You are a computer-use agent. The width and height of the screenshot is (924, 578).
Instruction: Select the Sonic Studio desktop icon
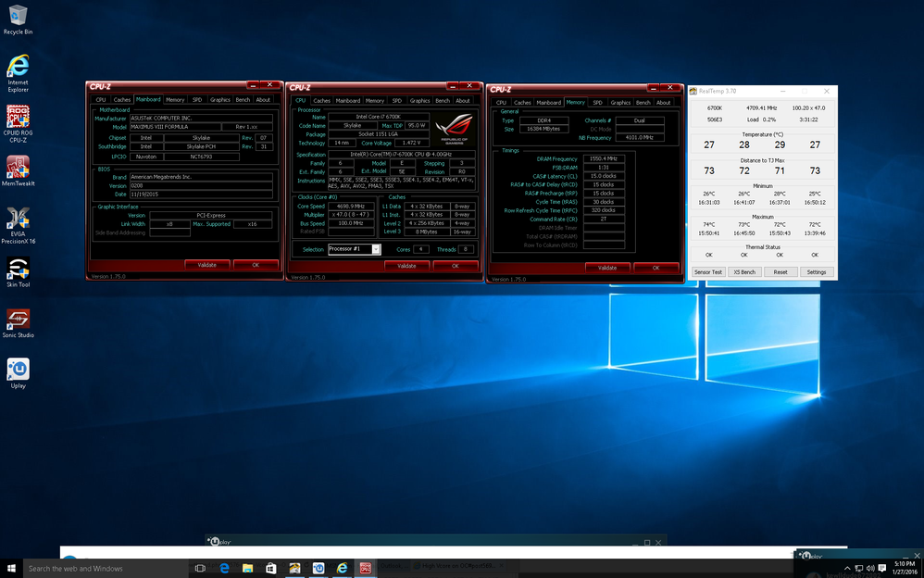pos(18,322)
